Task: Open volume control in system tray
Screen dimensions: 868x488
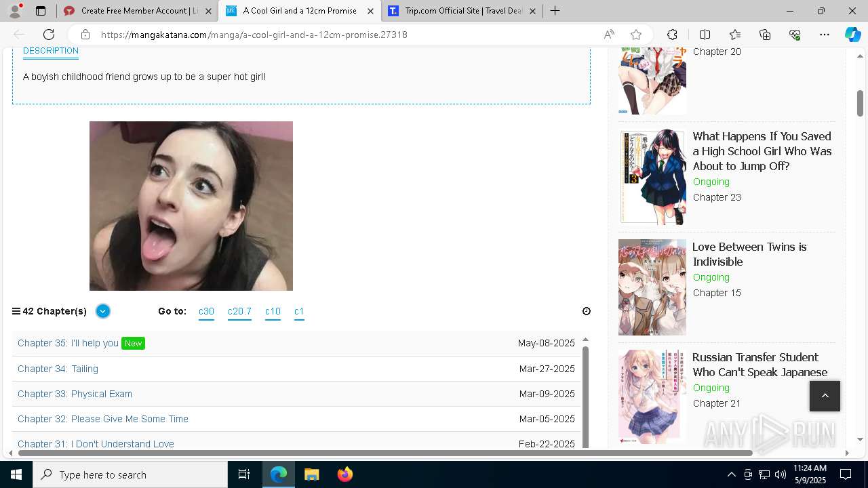Action: coord(780,474)
